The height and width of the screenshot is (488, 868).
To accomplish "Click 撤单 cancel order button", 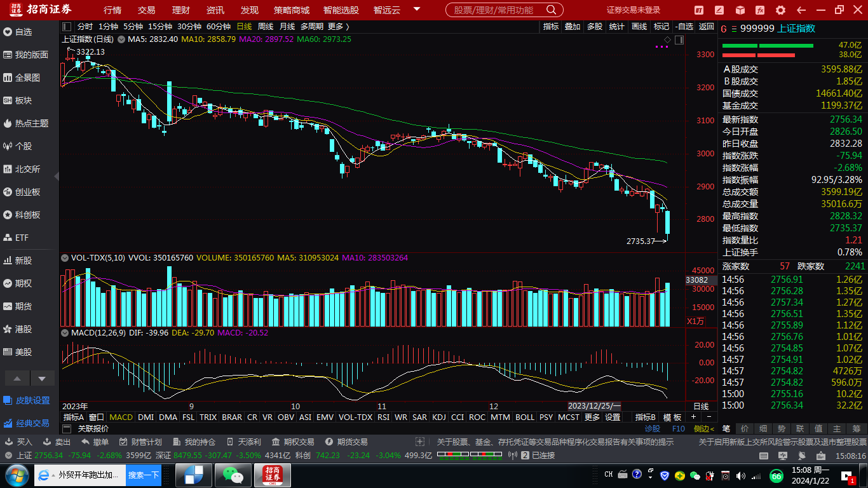I will tap(95, 442).
